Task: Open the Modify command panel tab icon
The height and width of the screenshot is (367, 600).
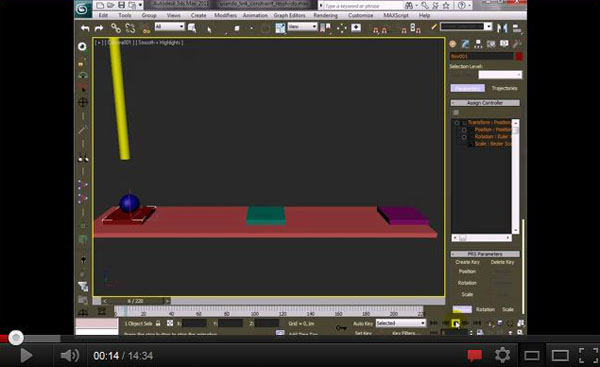Action: [x=465, y=44]
